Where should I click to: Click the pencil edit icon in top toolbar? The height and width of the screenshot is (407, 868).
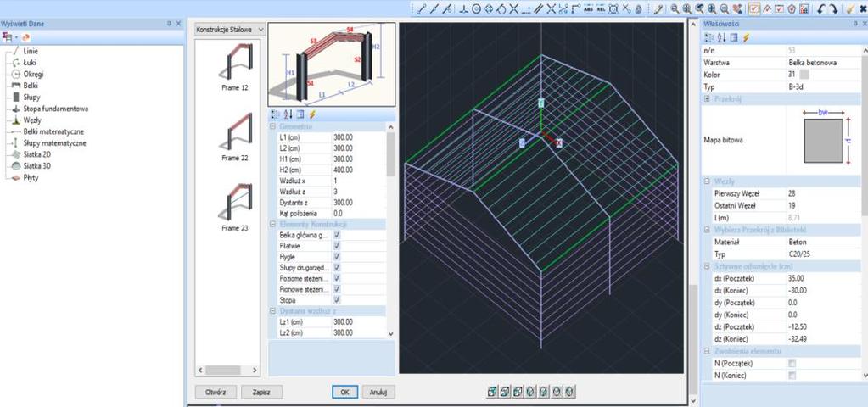click(x=658, y=8)
